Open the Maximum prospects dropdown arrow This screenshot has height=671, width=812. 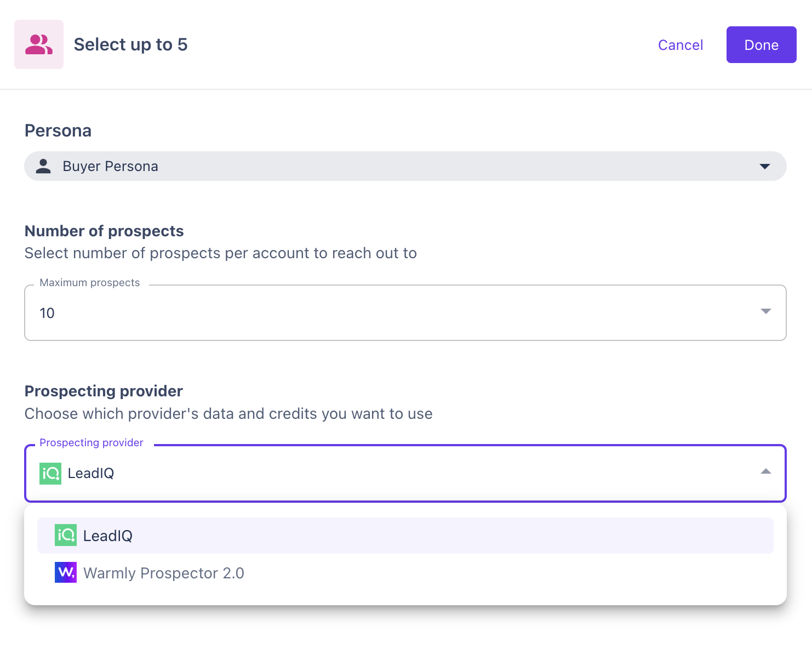tap(765, 311)
